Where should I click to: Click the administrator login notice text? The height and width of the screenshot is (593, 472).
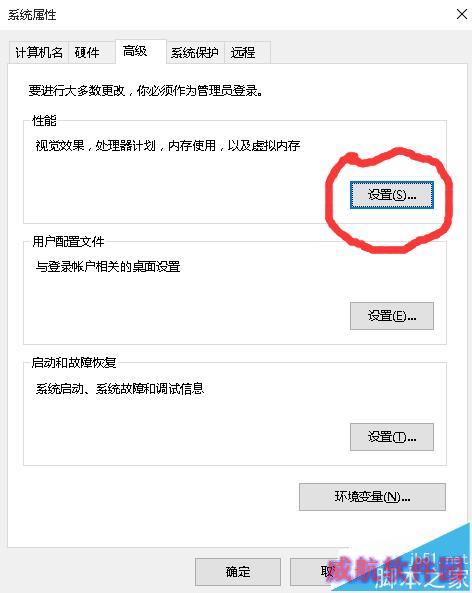146,91
